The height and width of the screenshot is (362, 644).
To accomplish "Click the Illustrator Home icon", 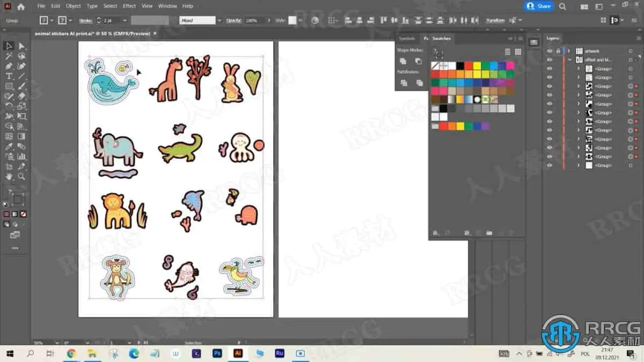I will tap(21, 6).
